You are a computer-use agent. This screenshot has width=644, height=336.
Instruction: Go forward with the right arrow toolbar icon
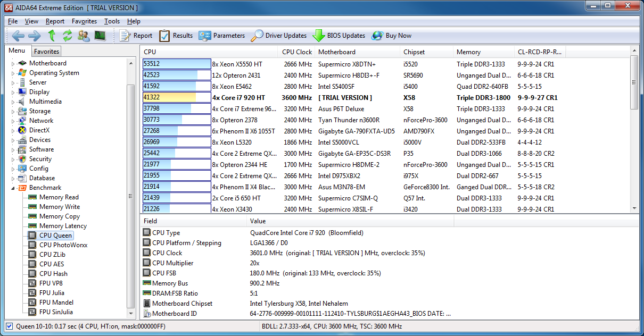[x=34, y=36]
